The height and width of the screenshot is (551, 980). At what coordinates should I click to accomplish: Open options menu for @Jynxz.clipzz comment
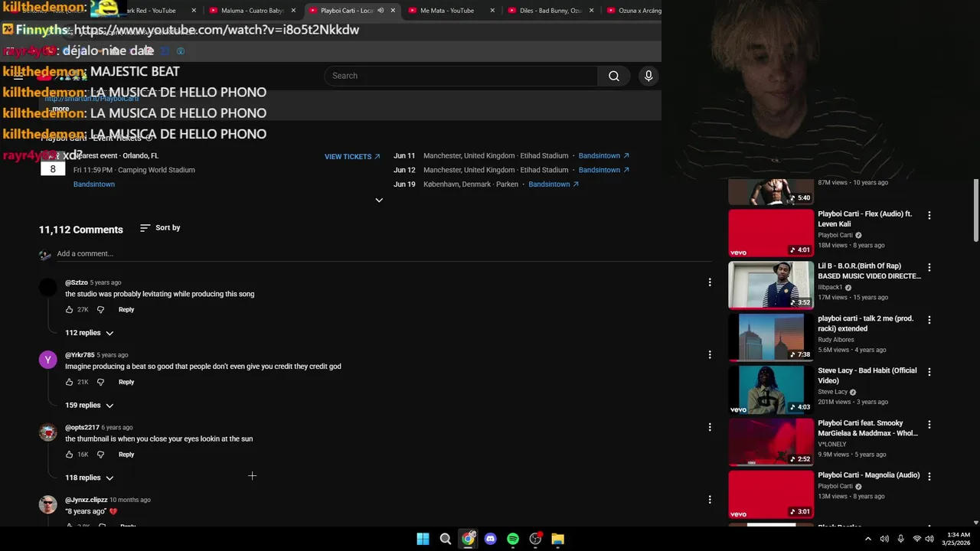click(710, 499)
